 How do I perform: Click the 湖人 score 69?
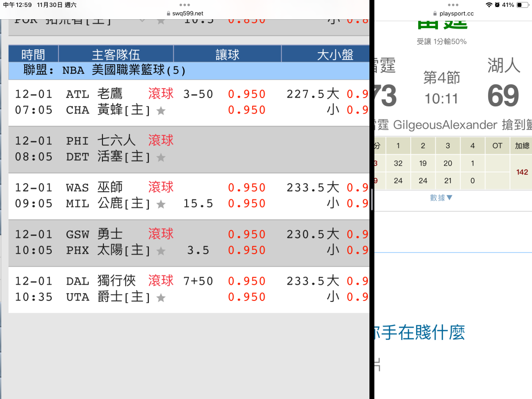(x=503, y=96)
